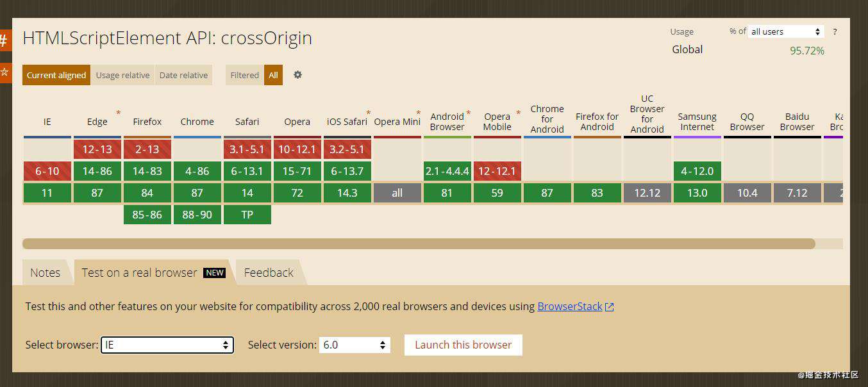The width and height of the screenshot is (868, 387).
Task: Click the Chrome 88-90 cell
Action: (x=197, y=215)
